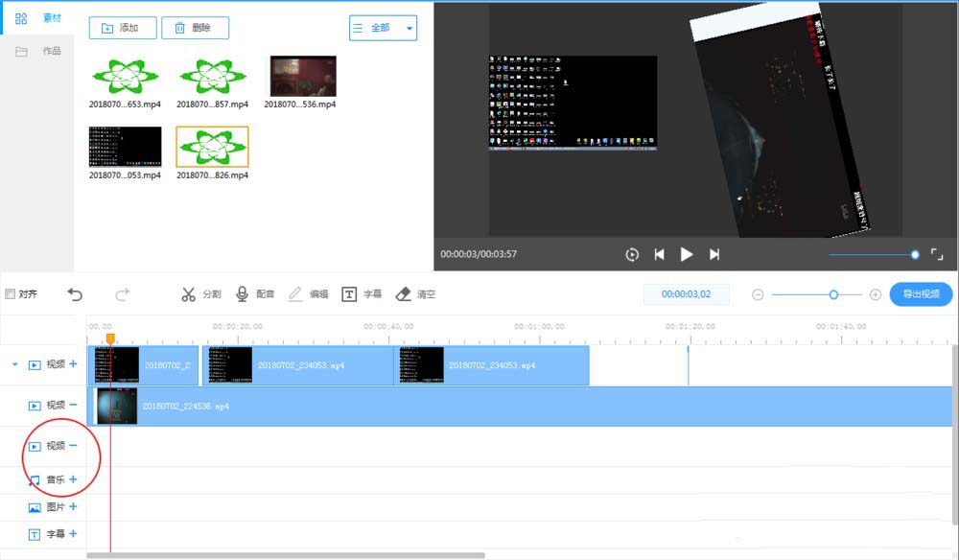Select the 2018070...857.mp4 thumbnail
Viewport: 959px width, 560px height.
(x=212, y=77)
